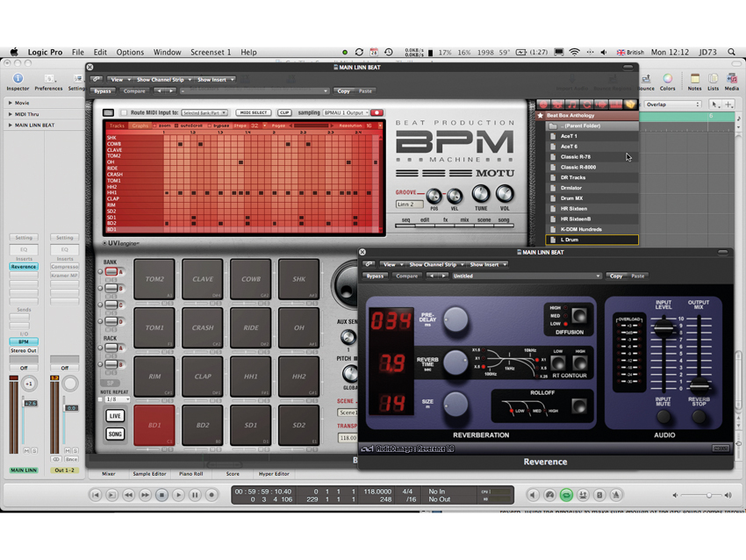This screenshot has width=746, height=560.
Task: Click the play transport button
Action: click(x=178, y=495)
